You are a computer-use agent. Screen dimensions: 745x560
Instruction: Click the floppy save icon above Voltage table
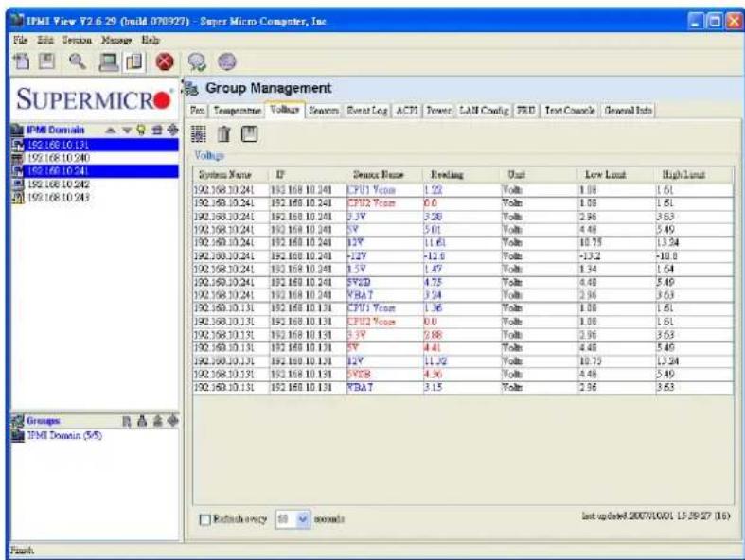tap(250, 134)
